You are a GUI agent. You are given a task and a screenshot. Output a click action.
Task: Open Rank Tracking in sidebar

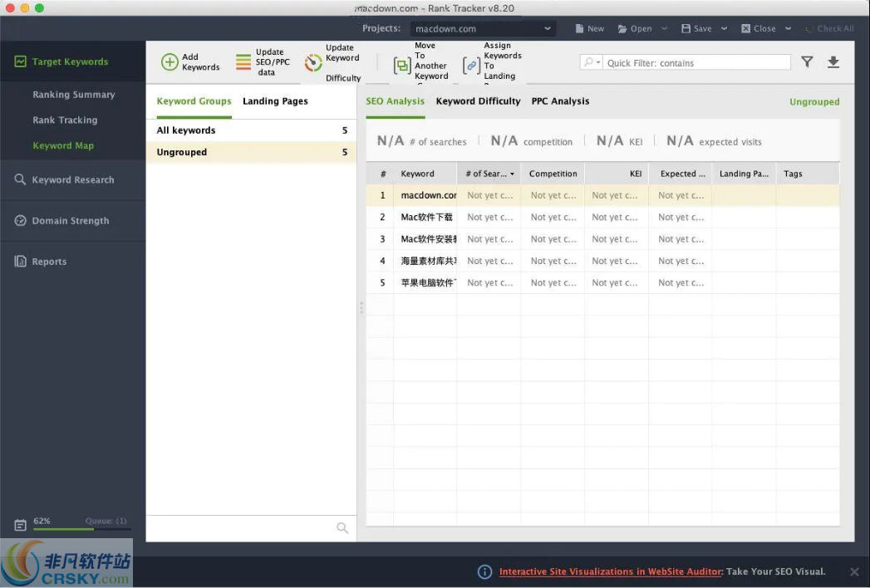point(65,120)
